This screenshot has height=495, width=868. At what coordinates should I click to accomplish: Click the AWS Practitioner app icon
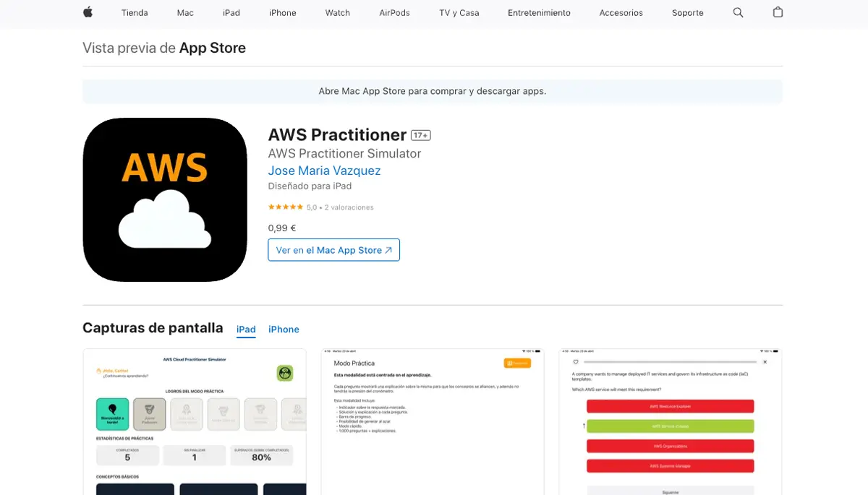point(165,199)
